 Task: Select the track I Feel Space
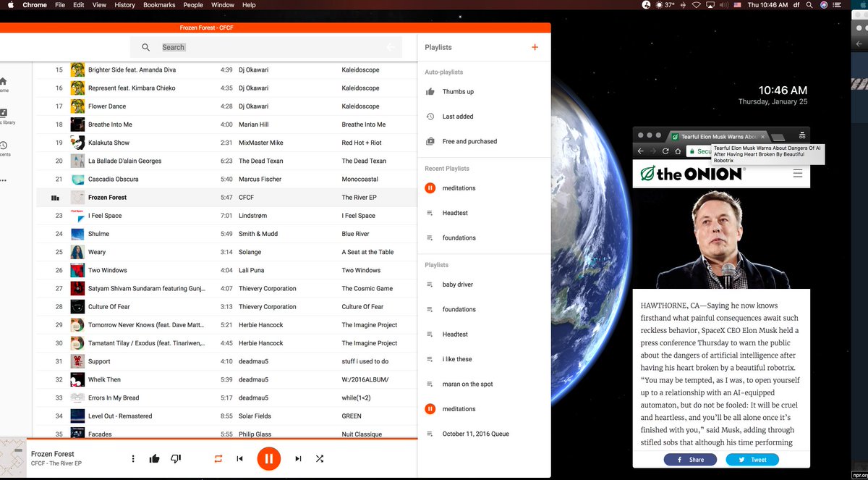pyautogui.click(x=105, y=216)
